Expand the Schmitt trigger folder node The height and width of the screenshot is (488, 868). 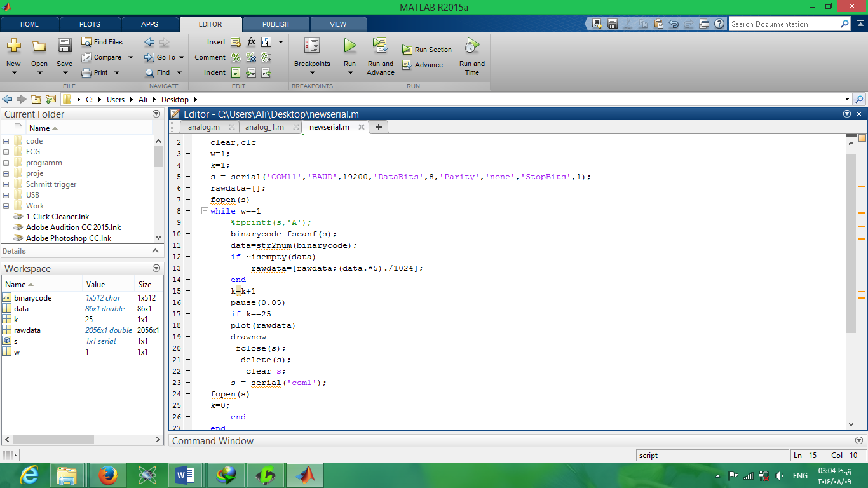point(6,184)
